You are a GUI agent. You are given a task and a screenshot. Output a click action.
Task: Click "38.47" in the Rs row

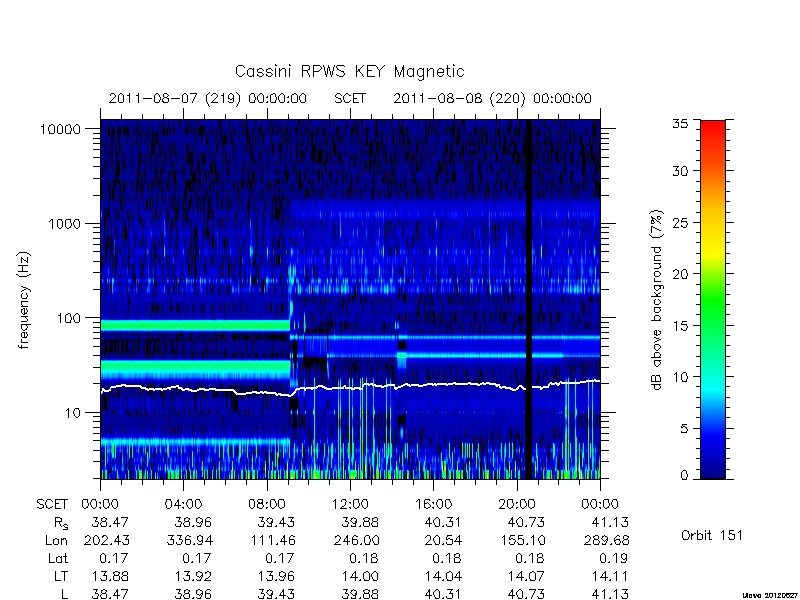click(x=110, y=522)
